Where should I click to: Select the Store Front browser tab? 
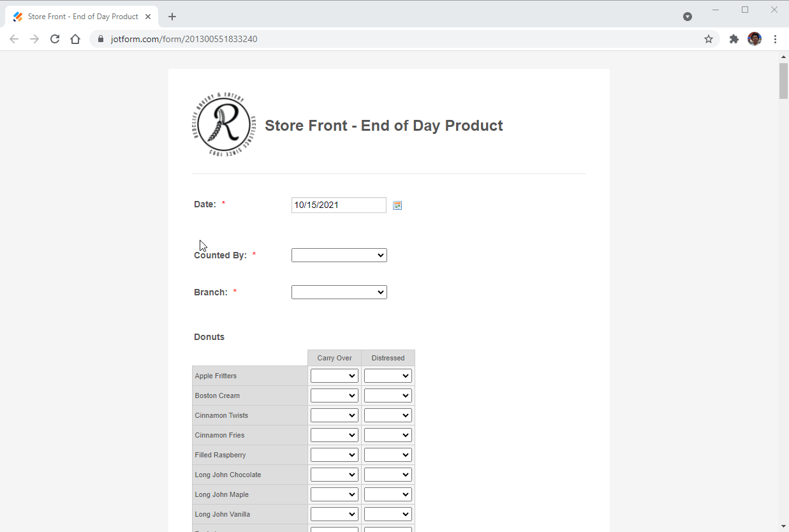(x=83, y=17)
